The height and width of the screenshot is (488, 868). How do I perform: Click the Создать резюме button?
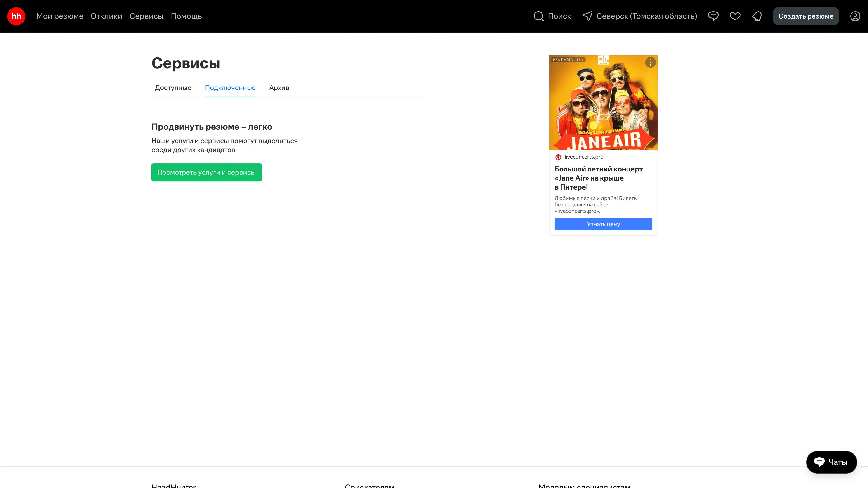[x=806, y=16]
